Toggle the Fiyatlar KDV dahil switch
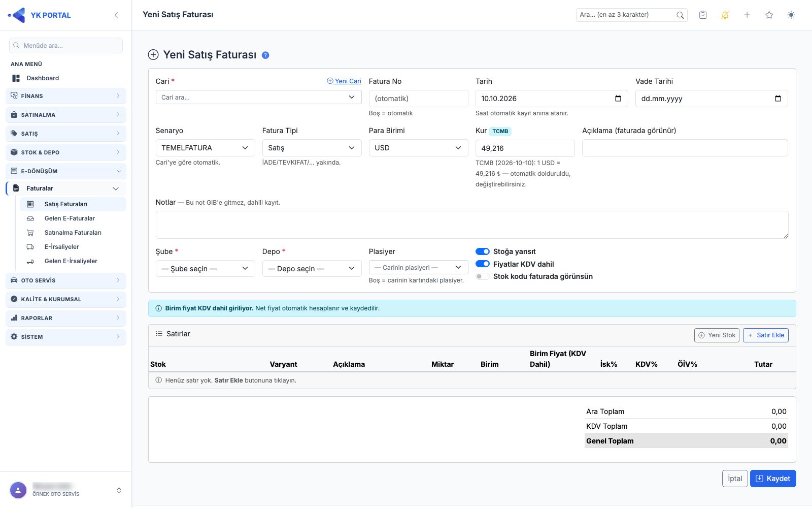 483,264
